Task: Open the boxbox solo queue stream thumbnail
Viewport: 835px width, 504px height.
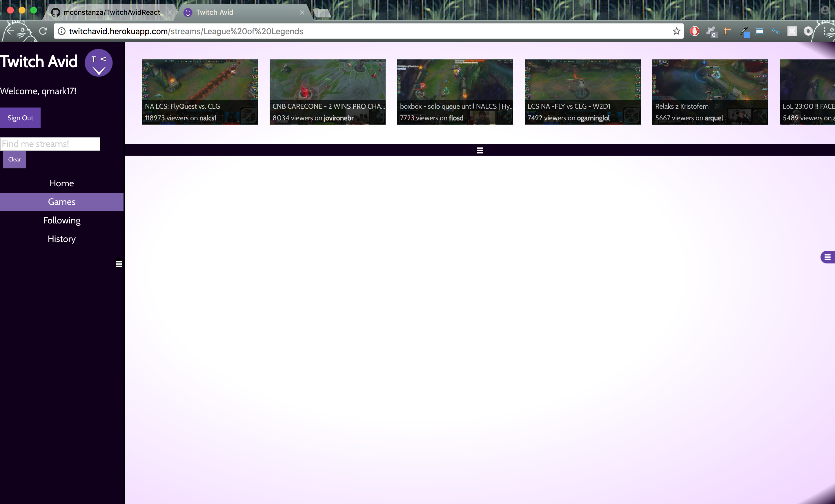Action: tap(455, 92)
